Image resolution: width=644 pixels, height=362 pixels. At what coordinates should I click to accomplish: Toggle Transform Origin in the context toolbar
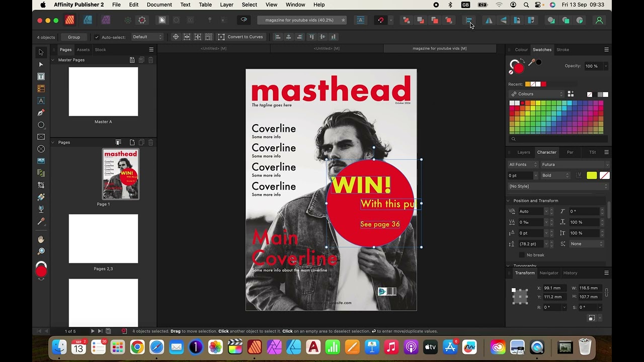coord(176,37)
